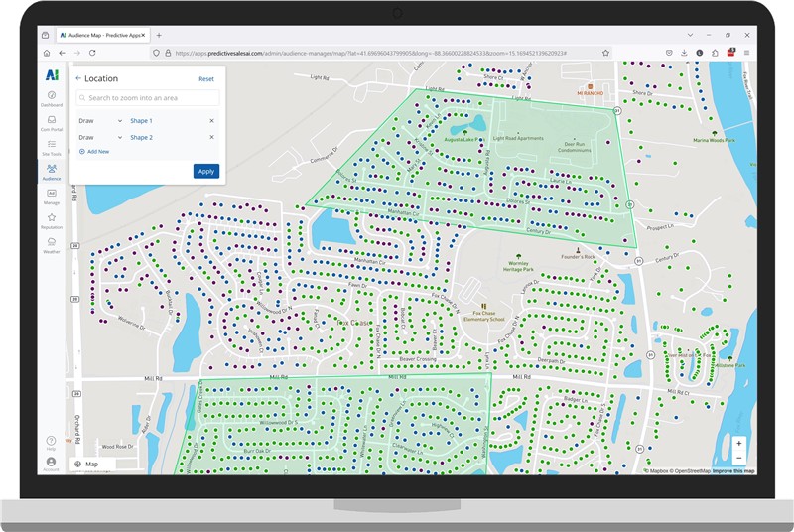Click Add New to add a location

(x=94, y=151)
